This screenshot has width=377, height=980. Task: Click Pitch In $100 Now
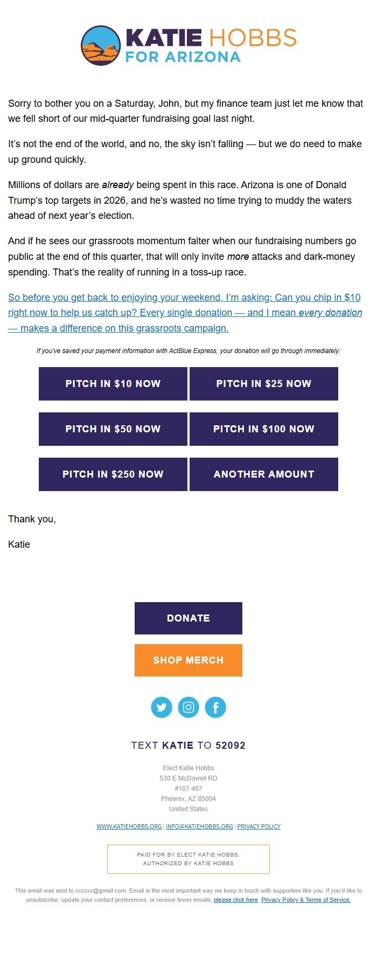point(264,429)
